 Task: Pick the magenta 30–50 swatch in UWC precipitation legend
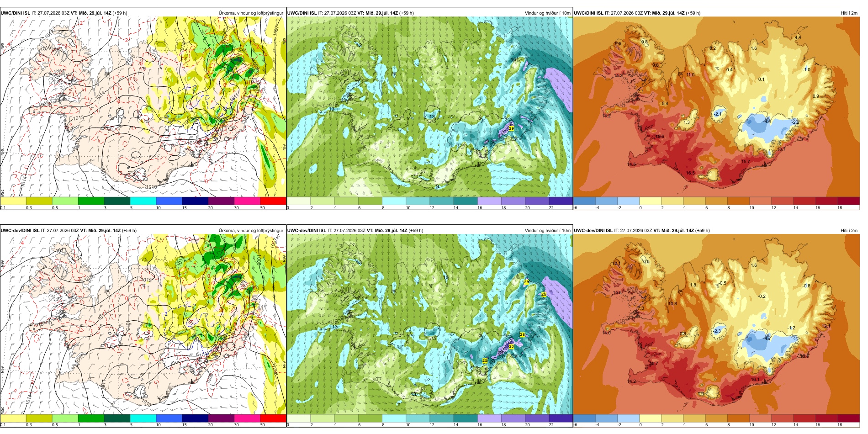[x=247, y=201]
